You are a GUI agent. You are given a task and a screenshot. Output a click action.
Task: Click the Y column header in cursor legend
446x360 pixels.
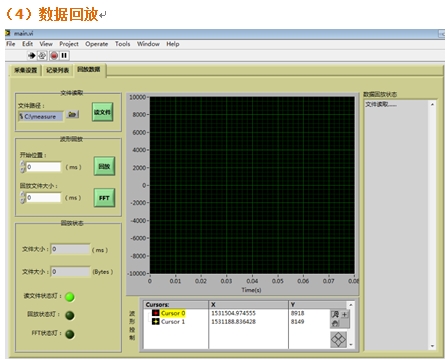click(x=318, y=304)
